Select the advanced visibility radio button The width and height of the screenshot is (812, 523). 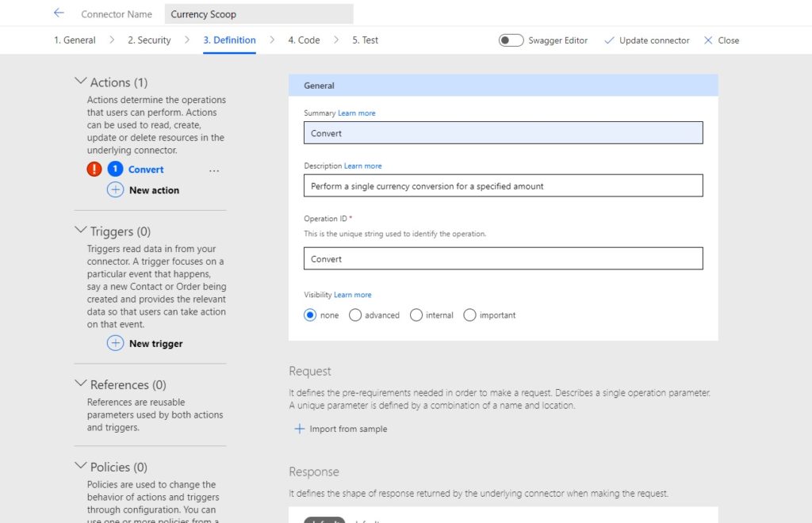(x=354, y=315)
